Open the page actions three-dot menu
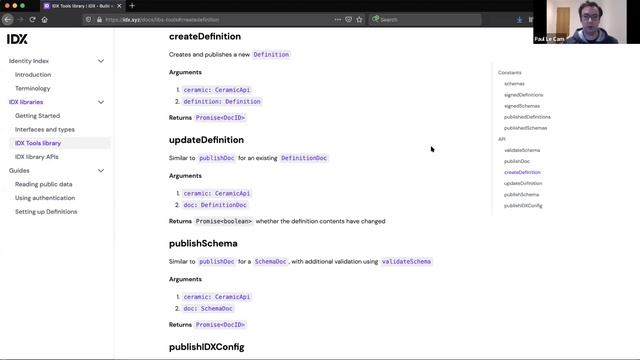The height and width of the screenshot is (360, 640). tap(338, 20)
